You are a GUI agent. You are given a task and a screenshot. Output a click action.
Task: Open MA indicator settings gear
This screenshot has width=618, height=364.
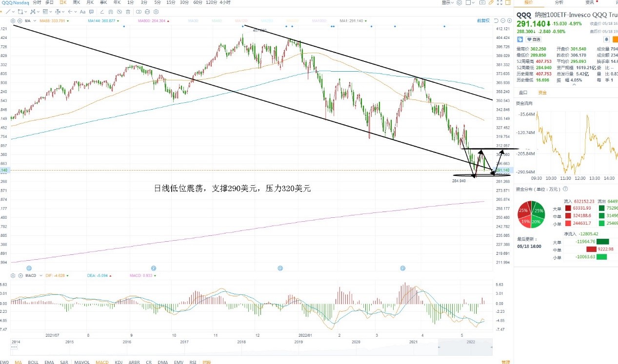tap(13, 21)
